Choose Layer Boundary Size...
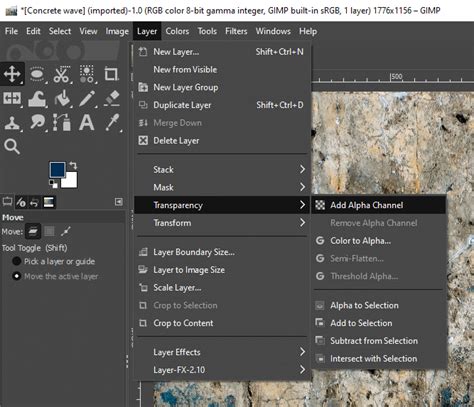474x407 pixels. pos(222,252)
